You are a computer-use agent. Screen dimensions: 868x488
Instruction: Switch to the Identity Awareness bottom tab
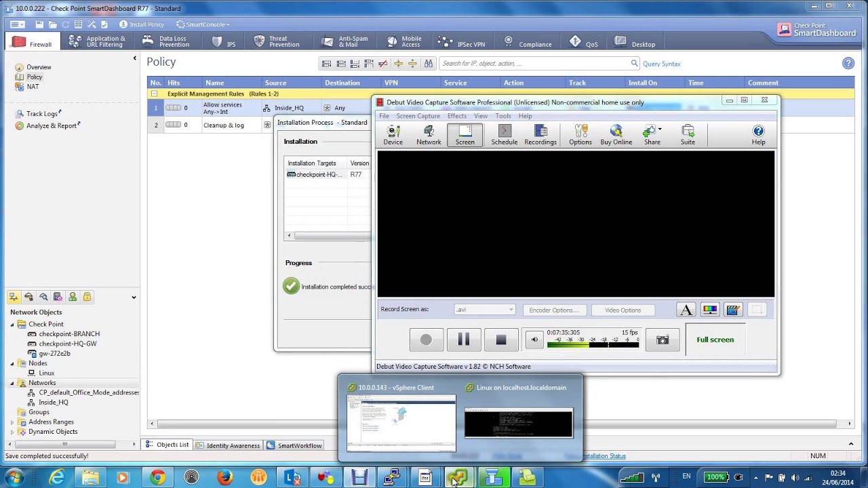pos(228,445)
